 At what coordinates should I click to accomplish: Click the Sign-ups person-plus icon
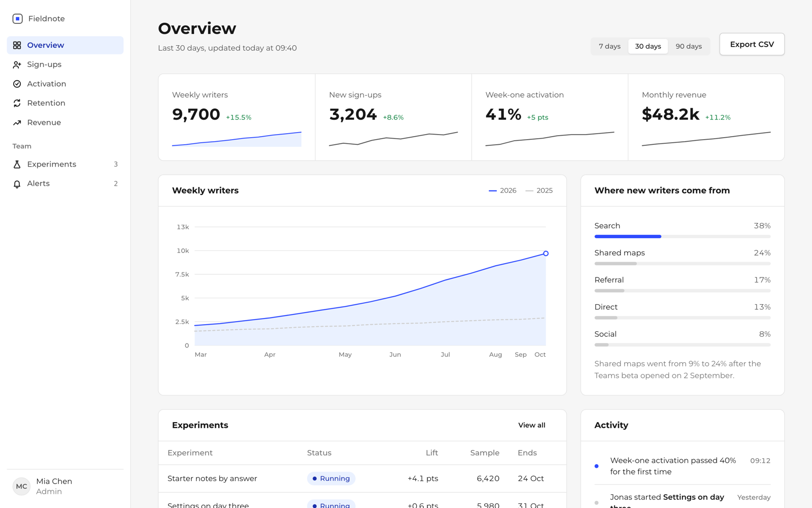point(17,65)
